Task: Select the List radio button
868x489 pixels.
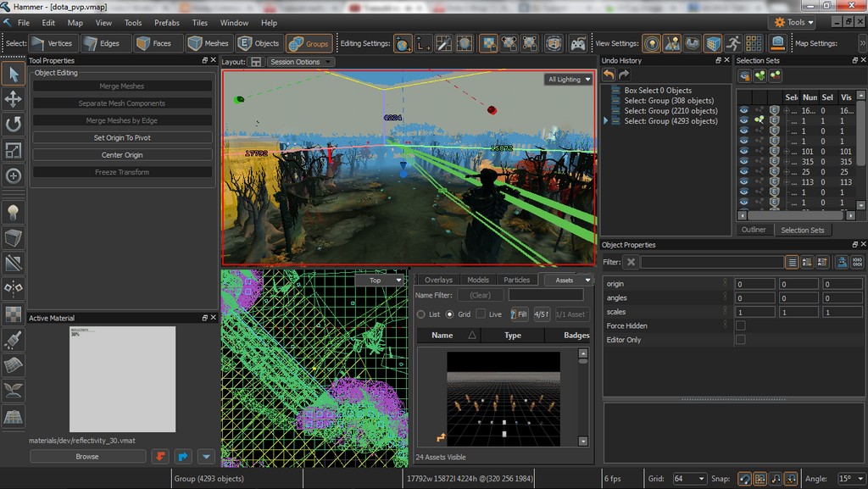Action: point(421,314)
